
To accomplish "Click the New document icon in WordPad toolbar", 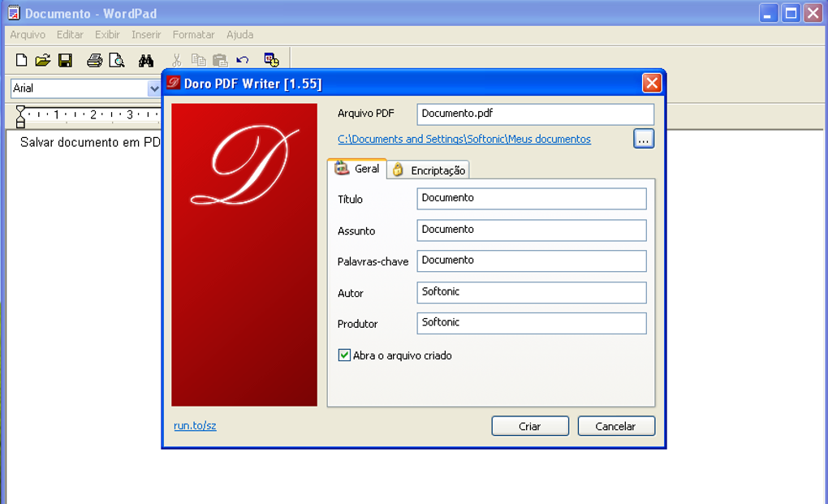I will [21, 60].
